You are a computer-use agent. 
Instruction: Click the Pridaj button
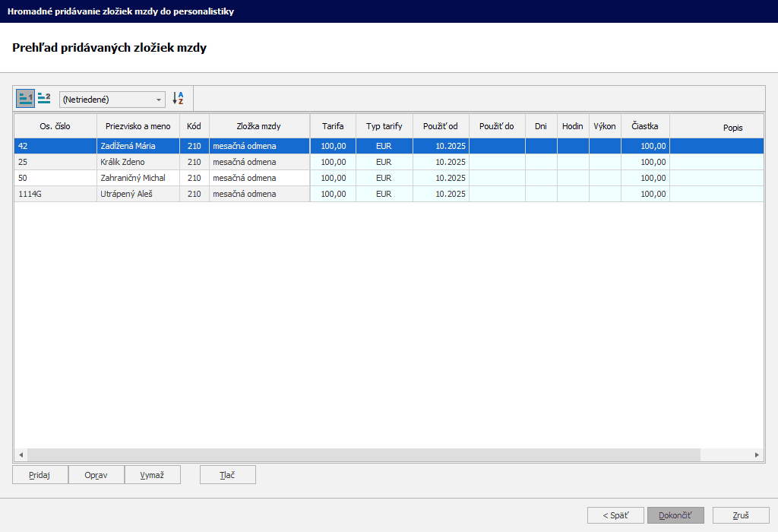point(40,475)
